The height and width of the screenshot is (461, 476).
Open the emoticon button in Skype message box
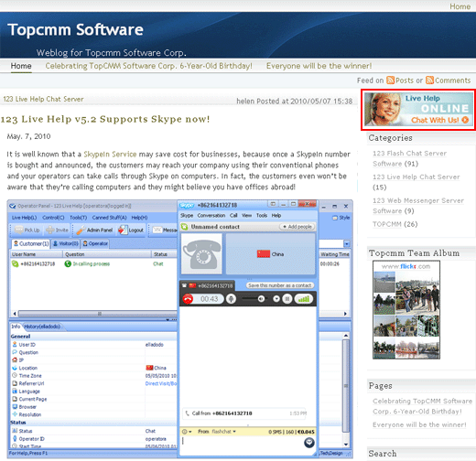coord(309,443)
